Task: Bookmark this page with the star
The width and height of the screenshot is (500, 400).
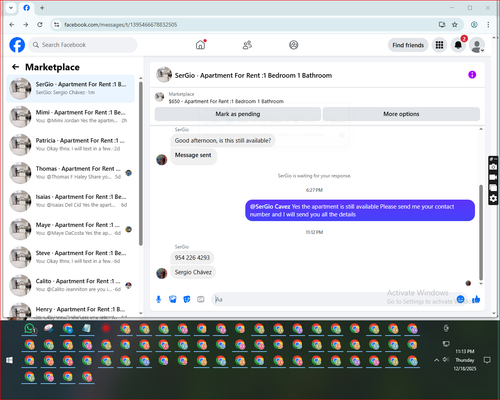Action: 455,25
